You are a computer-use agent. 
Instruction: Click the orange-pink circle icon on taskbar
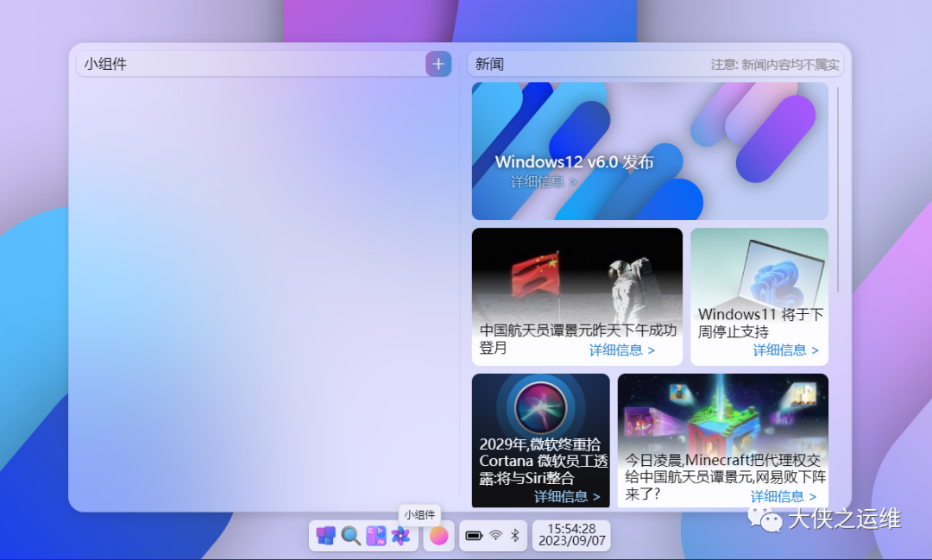coord(438,536)
